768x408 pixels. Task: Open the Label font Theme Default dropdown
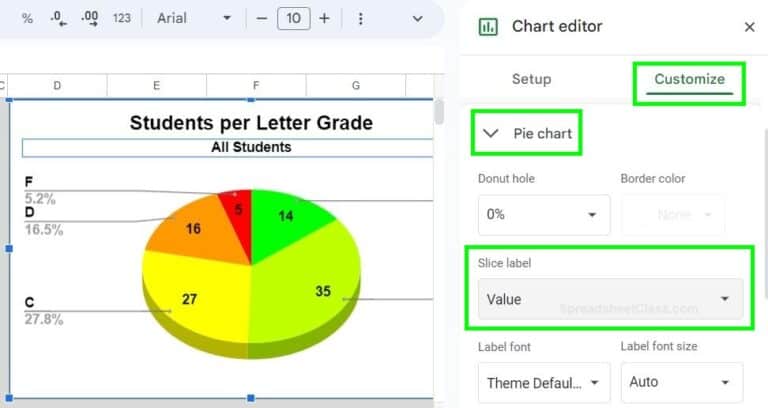click(x=544, y=383)
